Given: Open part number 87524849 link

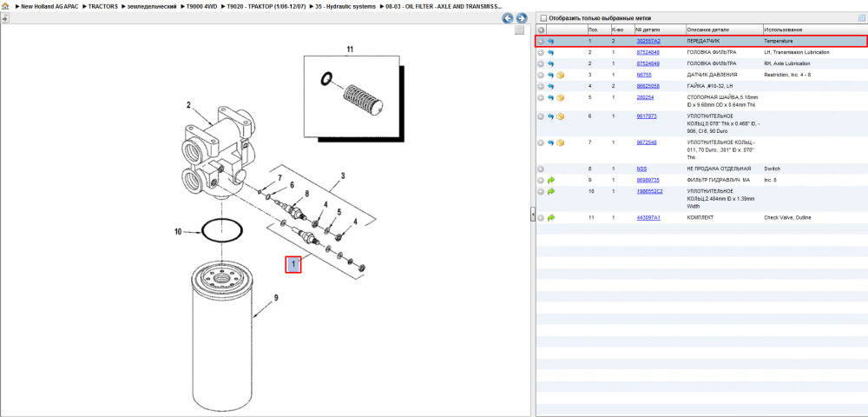Looking at the screenshot, I should 648,63.
